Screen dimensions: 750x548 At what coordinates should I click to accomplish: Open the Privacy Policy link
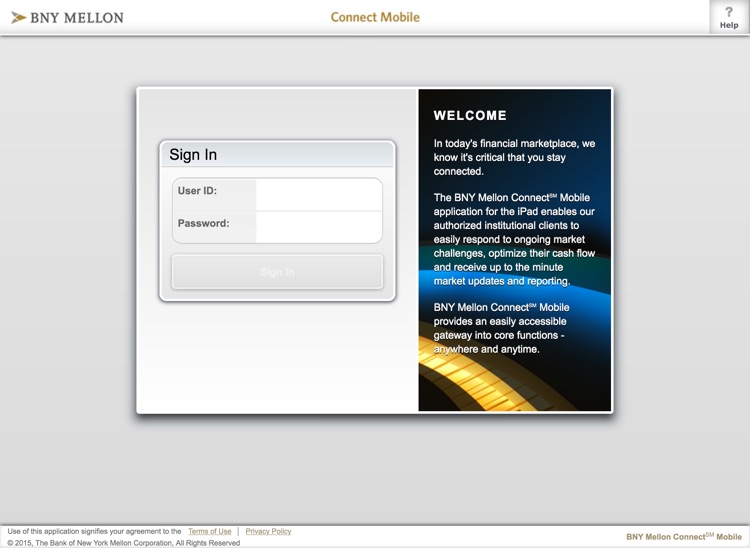click(268, 531)
